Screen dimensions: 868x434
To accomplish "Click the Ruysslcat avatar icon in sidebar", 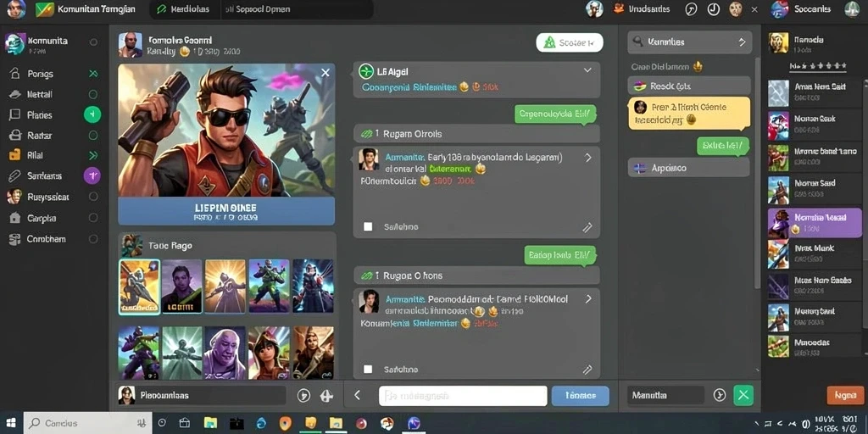I will [x=14, y=197].
